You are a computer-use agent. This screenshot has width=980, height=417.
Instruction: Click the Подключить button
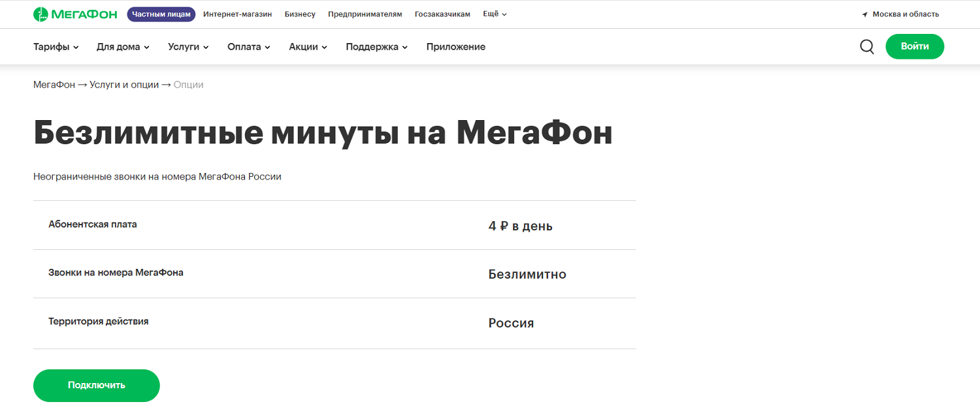pos(97,385)
